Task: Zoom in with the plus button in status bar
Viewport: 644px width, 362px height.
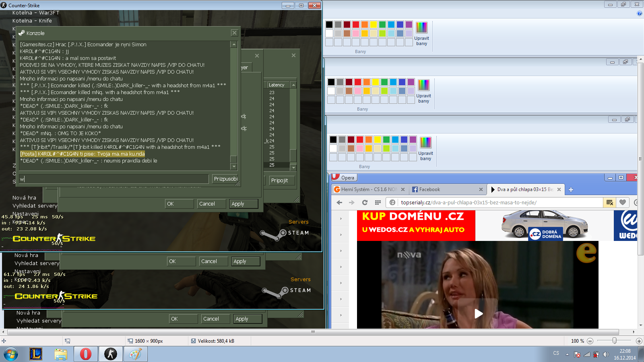Action: tap(639, 341)
